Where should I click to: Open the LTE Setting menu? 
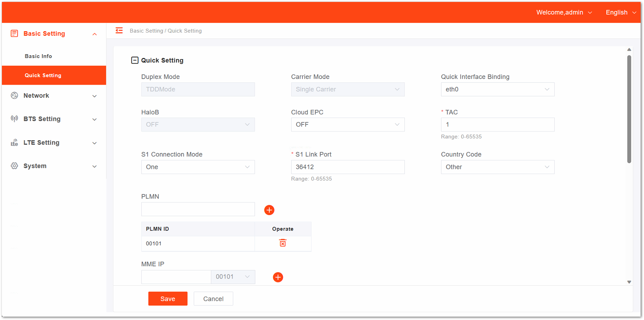coord(54,143)
